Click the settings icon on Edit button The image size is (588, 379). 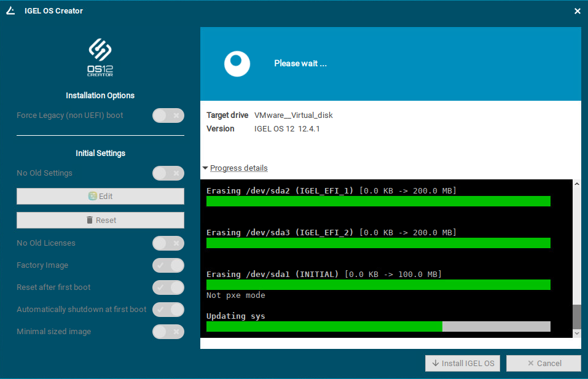[x=93, y=196]
